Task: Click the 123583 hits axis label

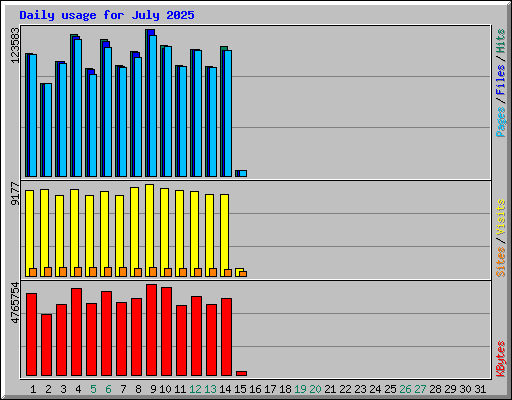Action: pos(15,45)
